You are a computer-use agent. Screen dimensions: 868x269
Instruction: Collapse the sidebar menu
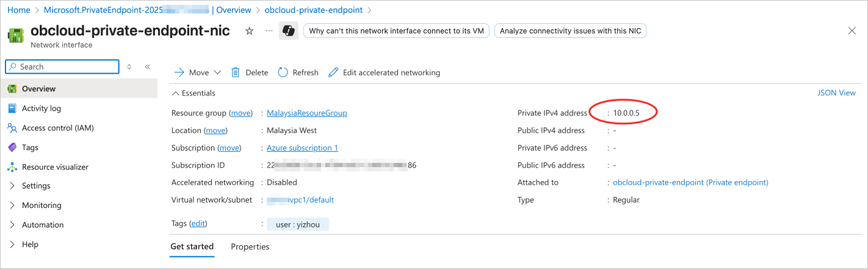tap(147, 66)
